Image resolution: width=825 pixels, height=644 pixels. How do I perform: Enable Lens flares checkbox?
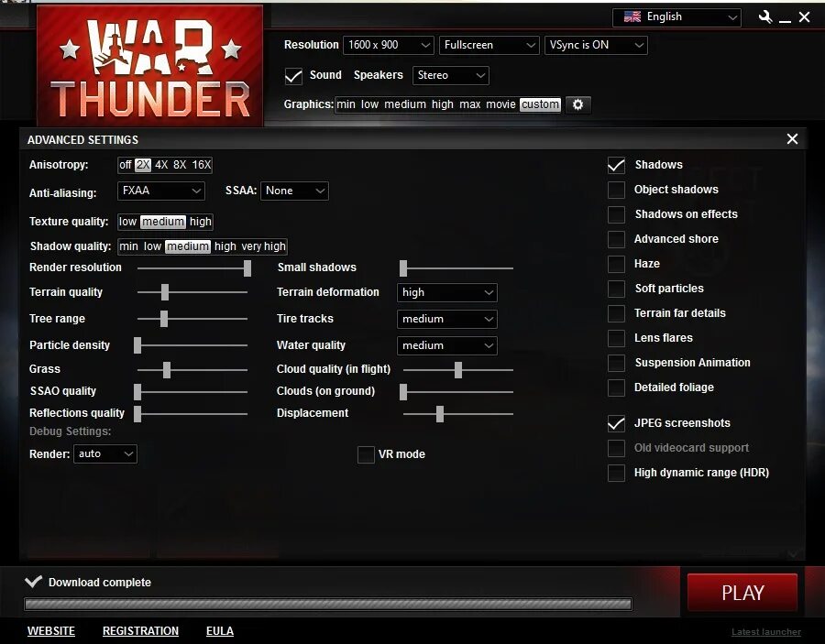point(616,338)
